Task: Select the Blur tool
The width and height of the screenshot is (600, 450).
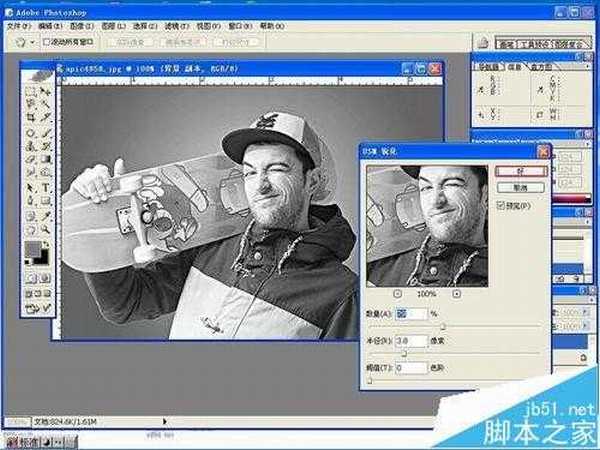Action: (x=31, y=172)
